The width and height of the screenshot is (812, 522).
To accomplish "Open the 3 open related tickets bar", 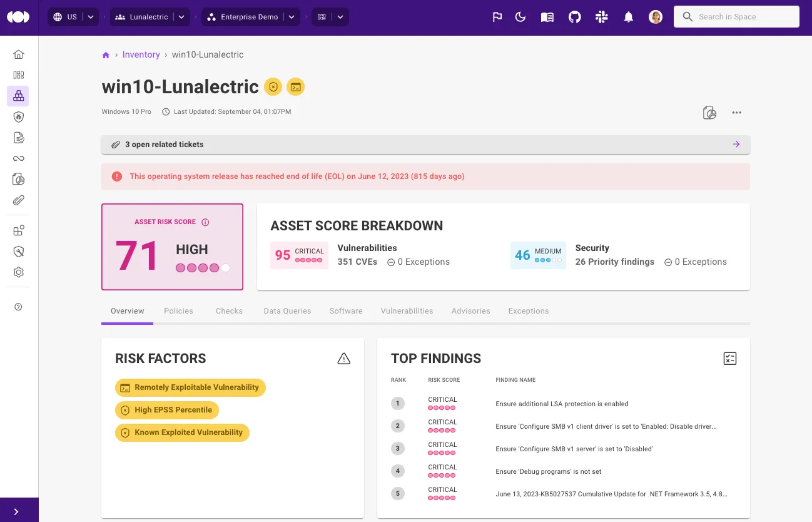I will click(425, 145).
